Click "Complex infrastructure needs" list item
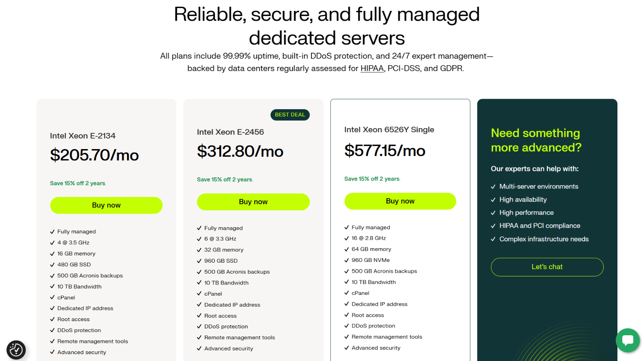The image size is (644, 361). pos(544,239)
